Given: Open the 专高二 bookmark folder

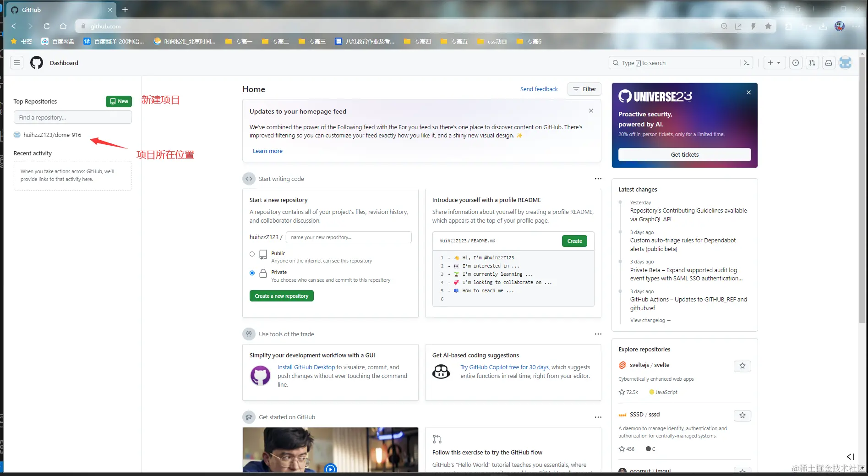Looking at the screenshot, I should (x=275, y=41).
